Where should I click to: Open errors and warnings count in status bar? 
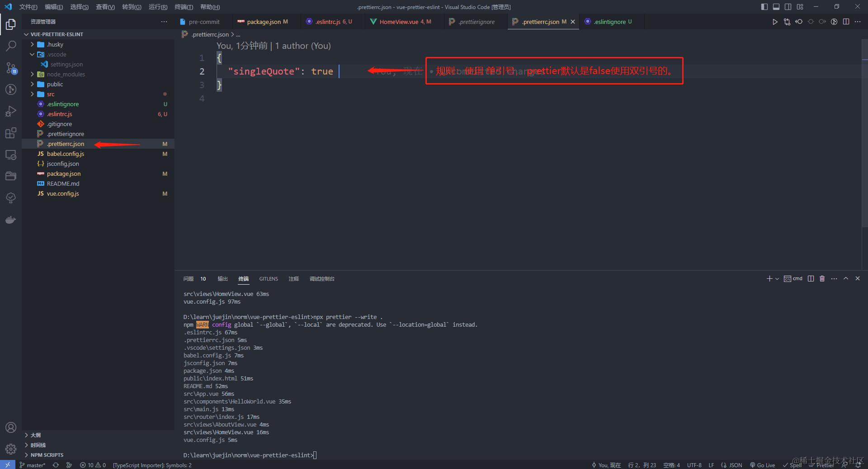[93, 465]
